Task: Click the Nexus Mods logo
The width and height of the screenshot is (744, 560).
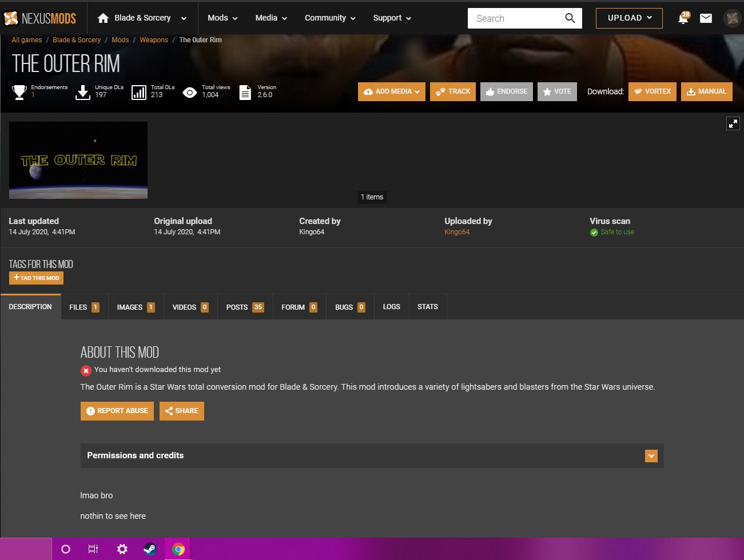Action: (40, 18)
